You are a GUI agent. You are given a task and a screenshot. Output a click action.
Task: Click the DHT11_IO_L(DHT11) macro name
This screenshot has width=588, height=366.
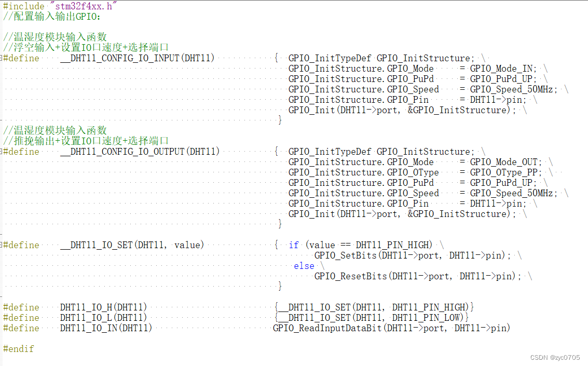coord(103,318)
